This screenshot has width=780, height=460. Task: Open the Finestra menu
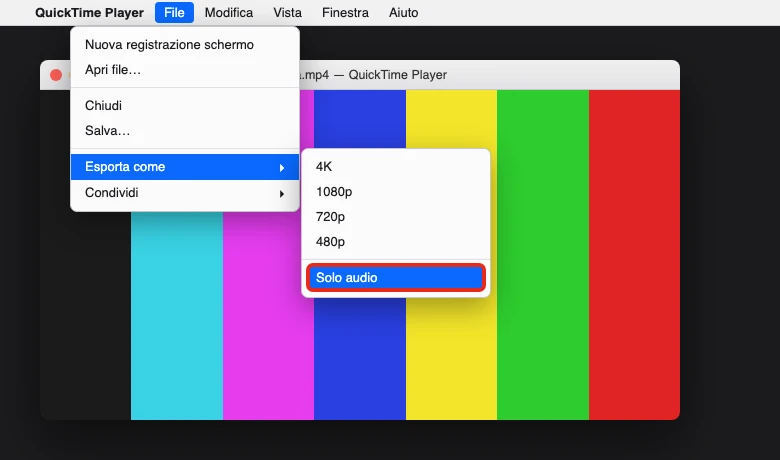[345, 12]
